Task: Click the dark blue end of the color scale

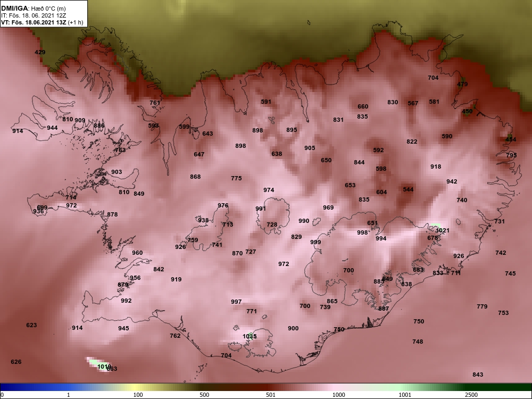Action: tap(7, 387)
